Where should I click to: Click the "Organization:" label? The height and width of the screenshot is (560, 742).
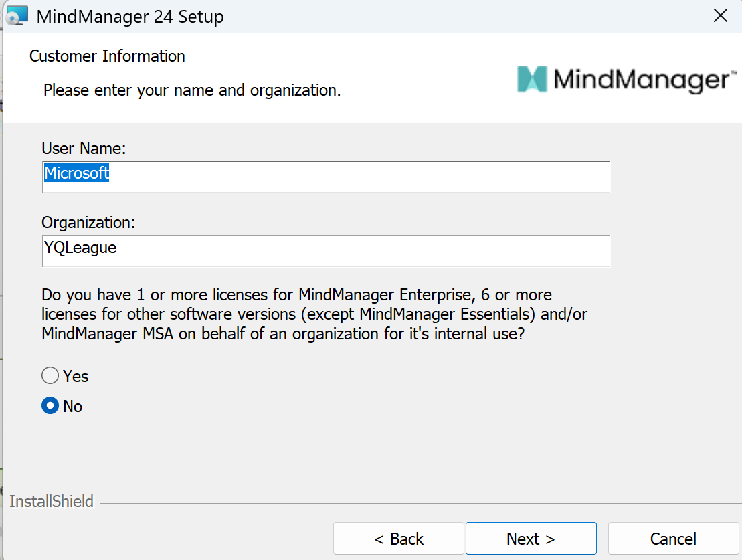pos(88,222)
